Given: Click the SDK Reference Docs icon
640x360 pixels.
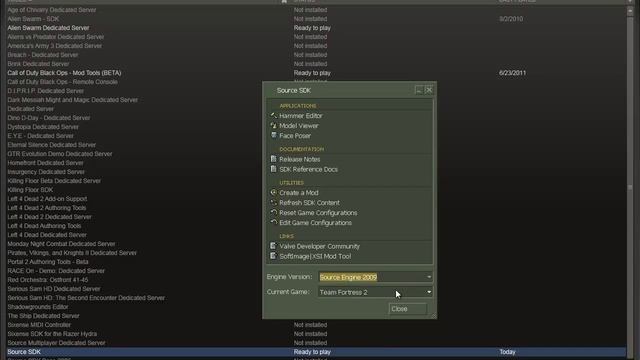Looking at the screenshot, I should pyautogui.click(x=274, y=169).
